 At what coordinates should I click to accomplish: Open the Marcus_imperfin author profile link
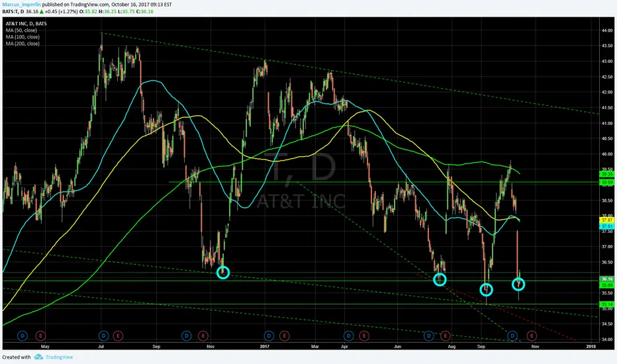[x=21, y=5]
